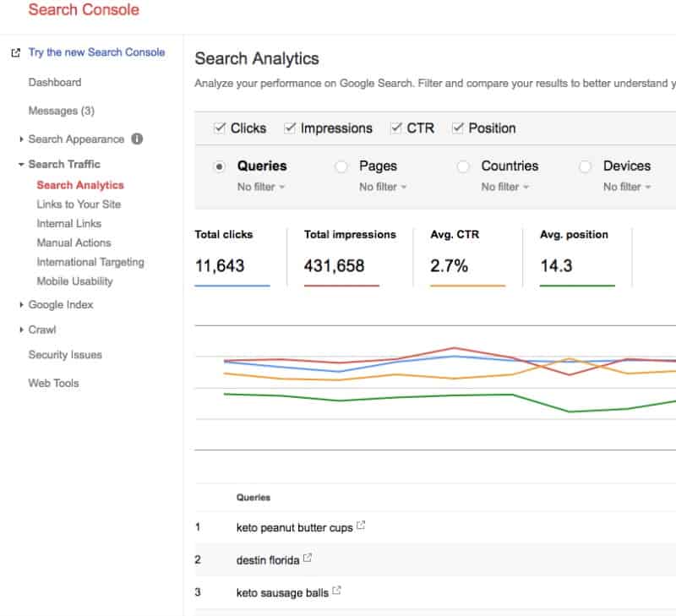Click the info icon next to Search Appearance
This screenshot has height=616, width=676.
pyautogui.click(x=137, y=139)
